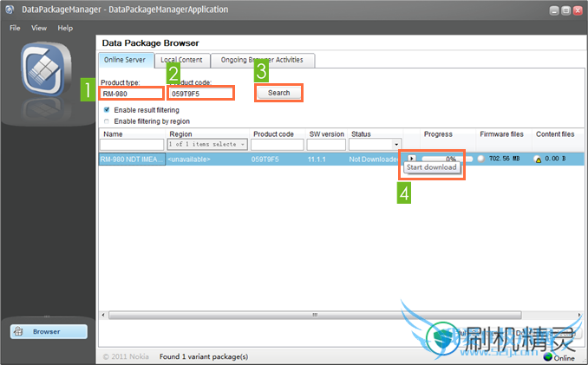This screenshot has height=365, width=588.
Task: Click the DataPackageManager title bar app icon
Action: 10,10
